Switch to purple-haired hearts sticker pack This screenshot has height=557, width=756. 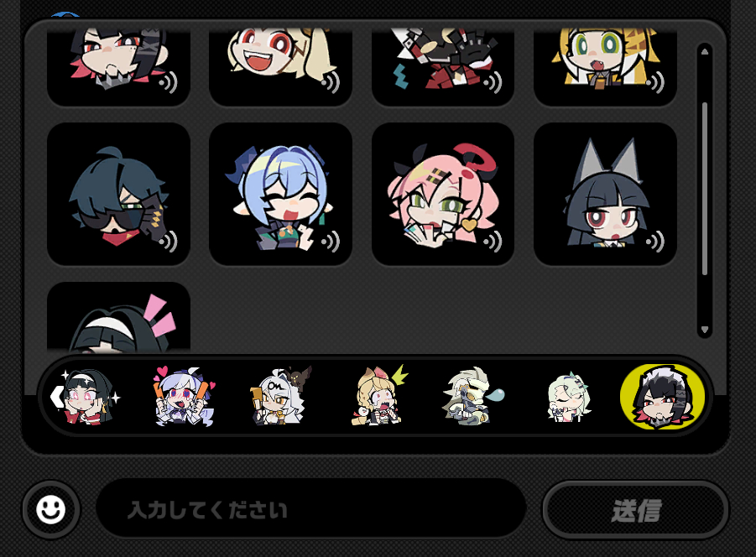click(x=184, y=397)
